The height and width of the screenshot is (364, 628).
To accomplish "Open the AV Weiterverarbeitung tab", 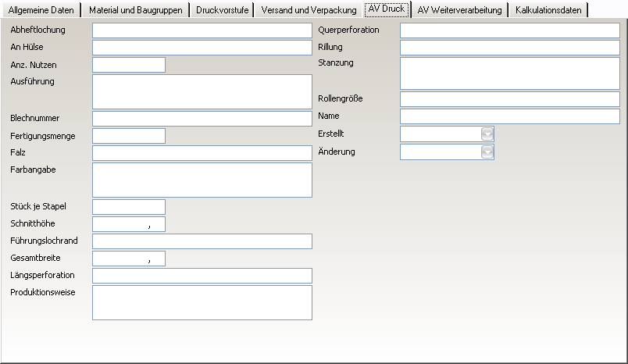I will coord(459,10).
